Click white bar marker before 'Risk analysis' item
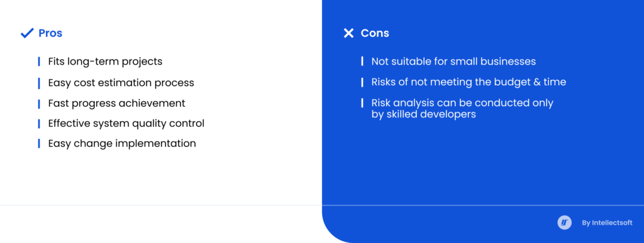 pos(362,103)
